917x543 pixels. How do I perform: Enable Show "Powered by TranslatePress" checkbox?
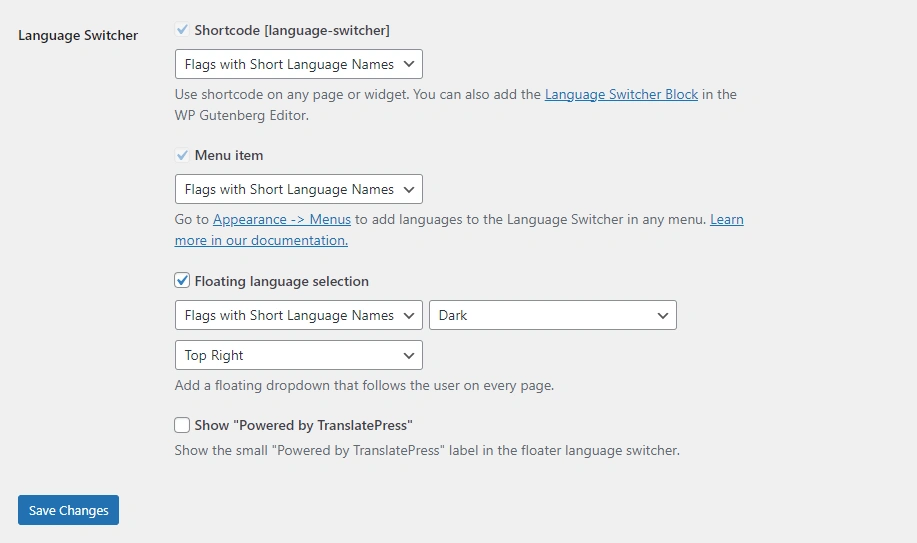[182, 425]
